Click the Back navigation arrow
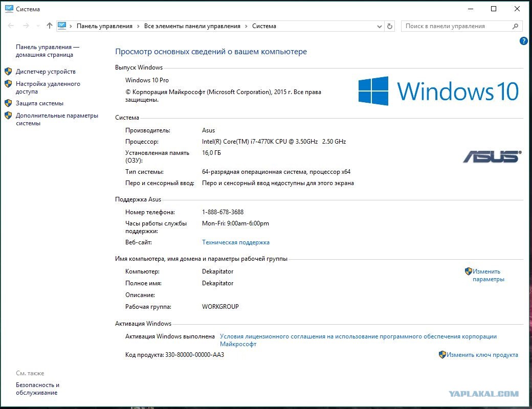Screen dimensions: 532x409 point(11,26)
